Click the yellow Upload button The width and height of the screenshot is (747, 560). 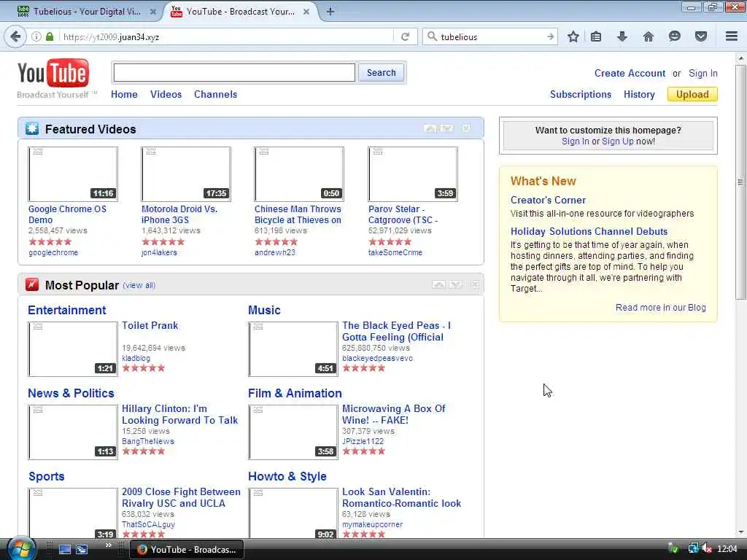(x=692, y=94)
